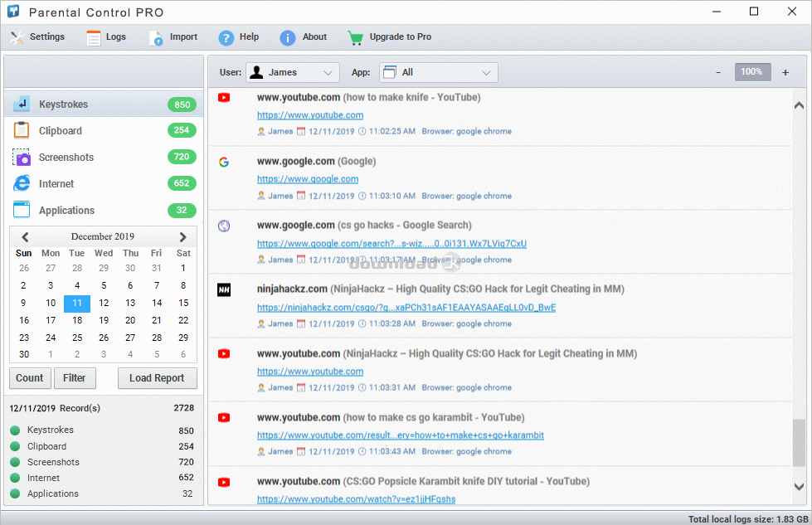Viewport: 812px width, 525px height.
Task: Click the scroll up arrow of log list
Action: tap(799, 105)
